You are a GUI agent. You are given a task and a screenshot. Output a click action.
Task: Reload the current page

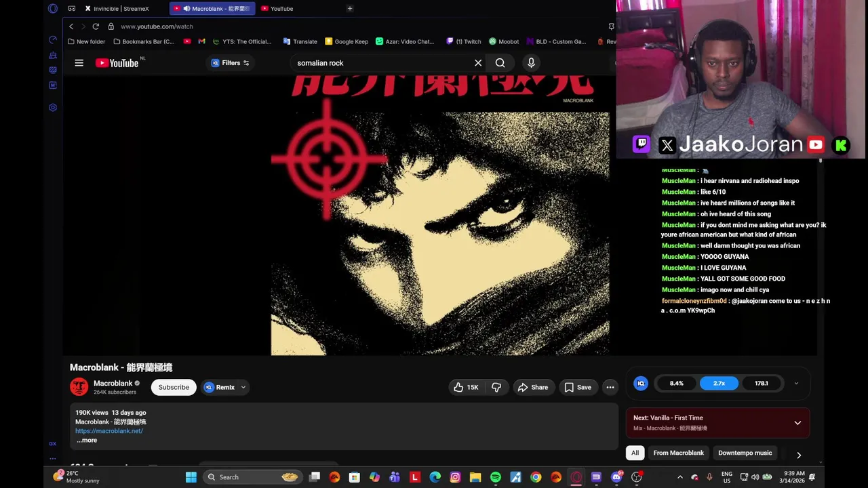(x=96, y=26)
